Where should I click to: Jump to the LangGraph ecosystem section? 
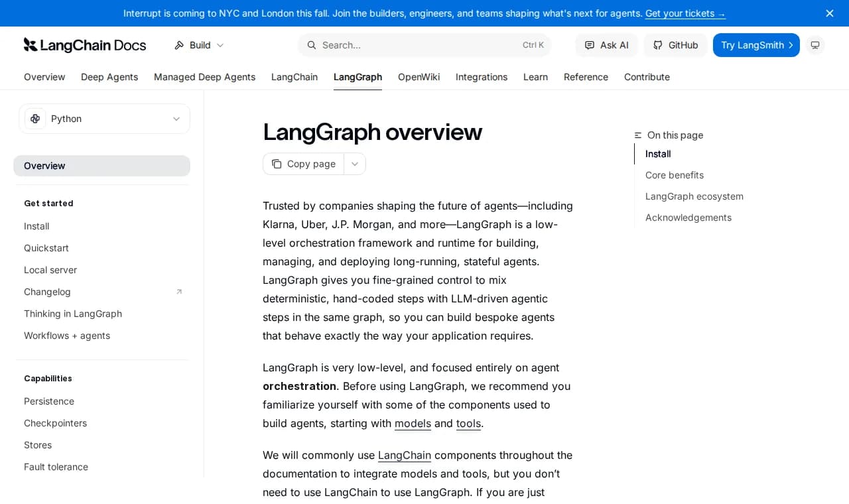(694, 196)
